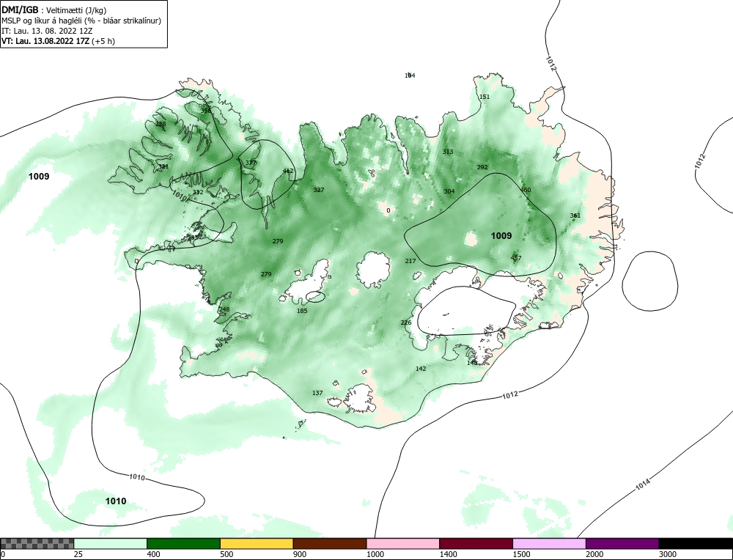Image resolution: width=733 pixels, height=560 pixels.
Task: Select the brown 900–1000 legend swatch
Action: (330, 543)
